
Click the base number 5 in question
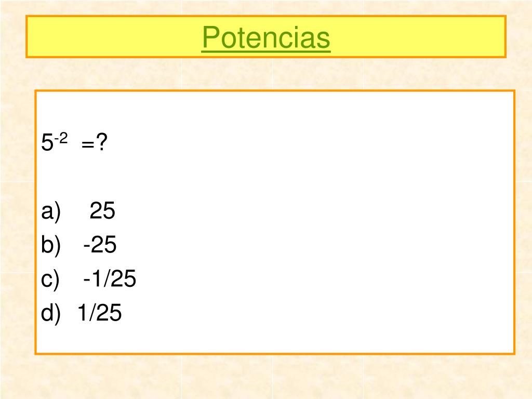pyautogui.click(x=47, y=142)
